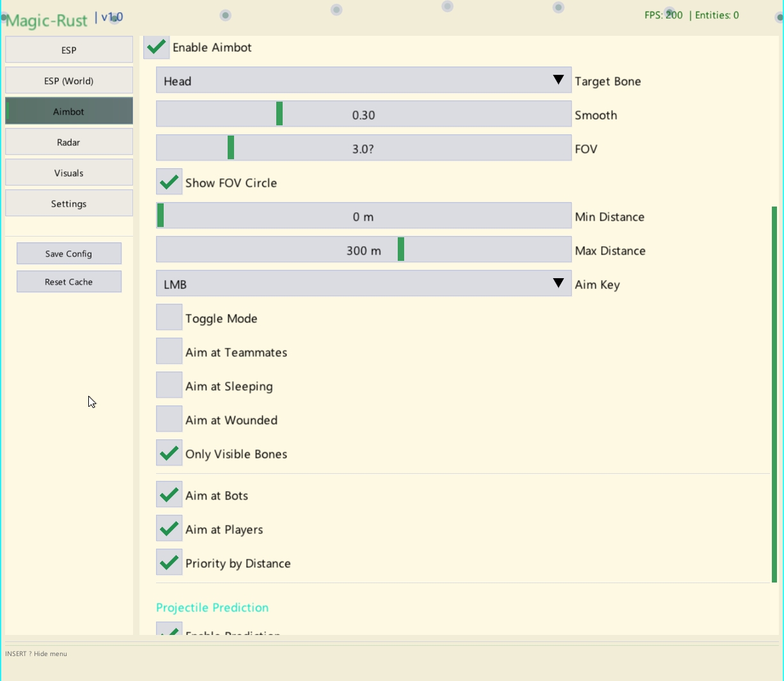Click the Max Distance slider handle
The image size is (784, 681).
pos(401,250)
